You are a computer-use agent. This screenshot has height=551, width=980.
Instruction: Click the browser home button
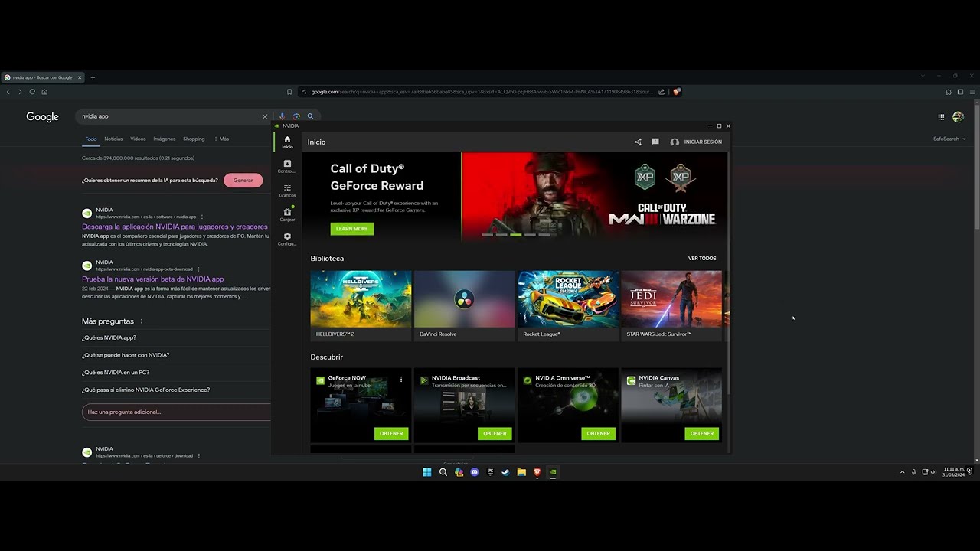click(x=44, y=92)
